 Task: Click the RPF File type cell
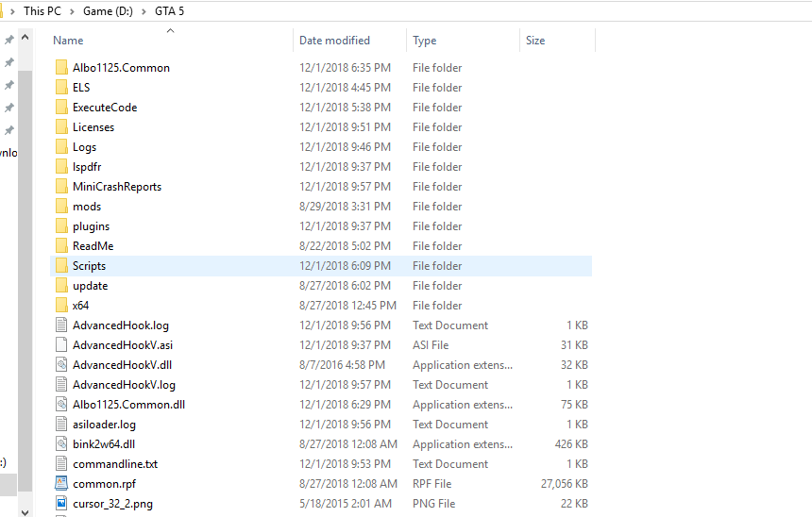point(431,483)
